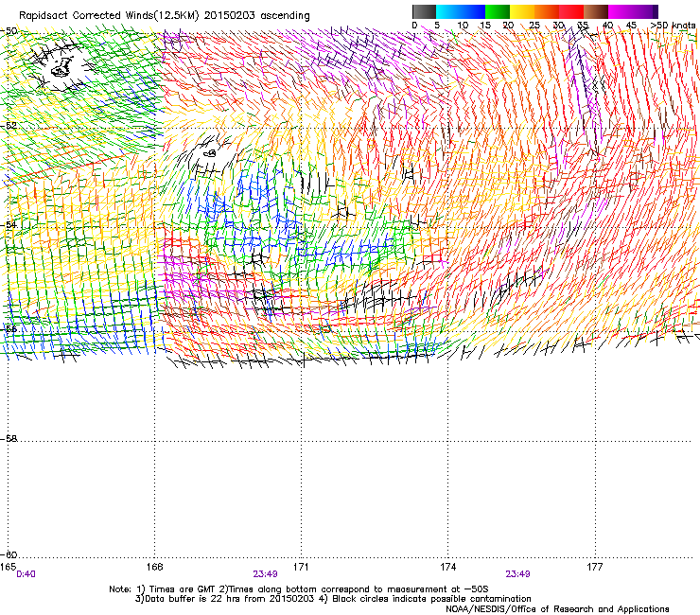Select the magenta 40-45 knots legend segment
700x615 pixels.
tap(621, 11)
